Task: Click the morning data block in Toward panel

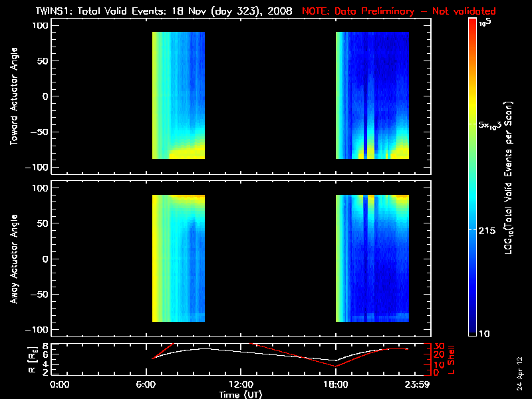Action: [178, 95]
